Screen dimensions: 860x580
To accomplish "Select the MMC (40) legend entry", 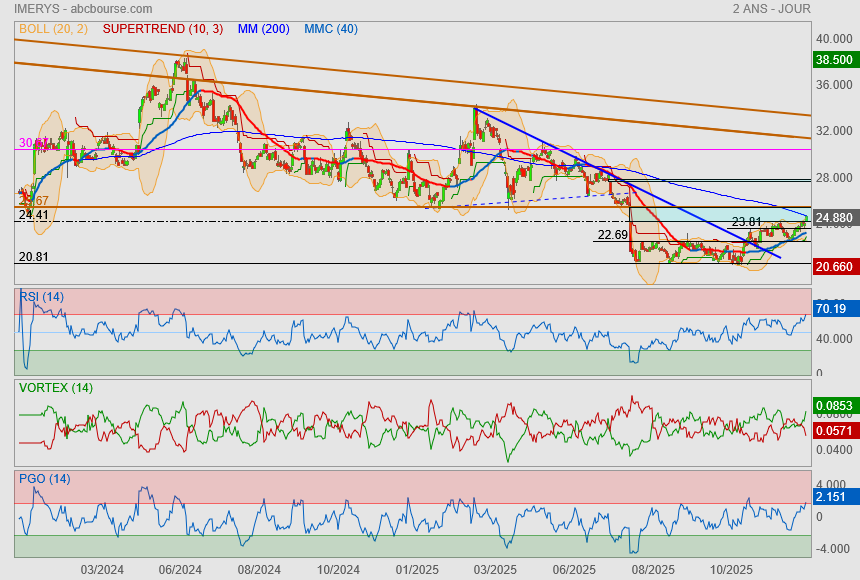I will pyautogui.click(x=330, y=29).
